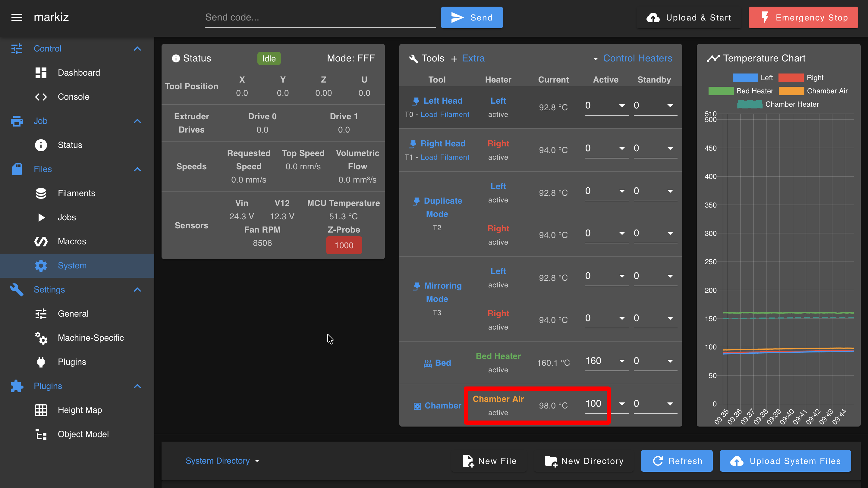Click the Plugins plug icon under Settings
The image size is (868, 488).
pyautogui.click(x=41, y=362)
